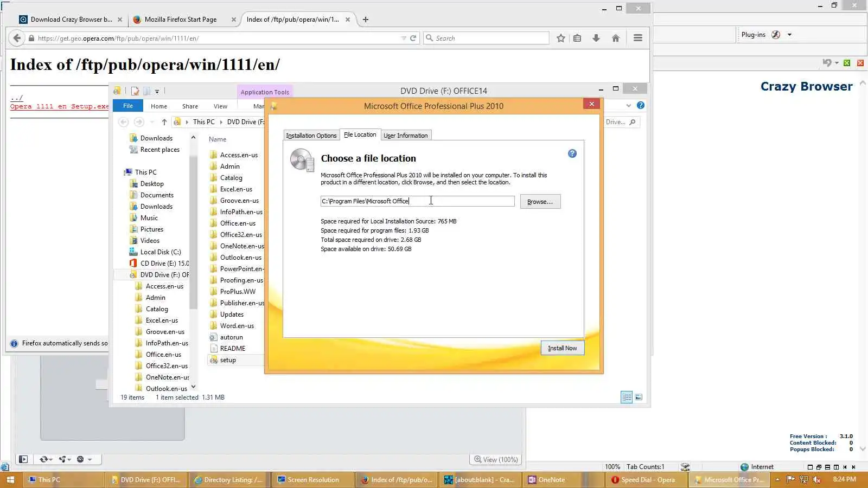Expand This PC in breadcrumb path
Screen dimensions: 868x488
221,122
